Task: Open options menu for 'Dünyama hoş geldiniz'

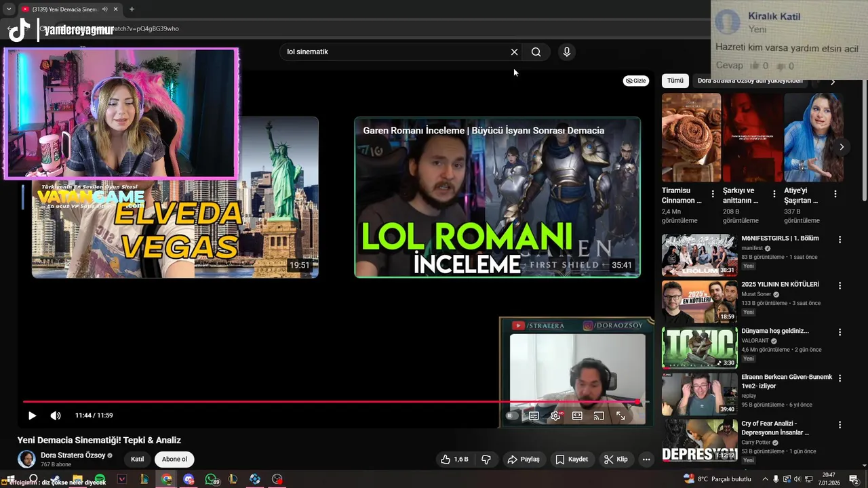Action: [x=840, y=332]
